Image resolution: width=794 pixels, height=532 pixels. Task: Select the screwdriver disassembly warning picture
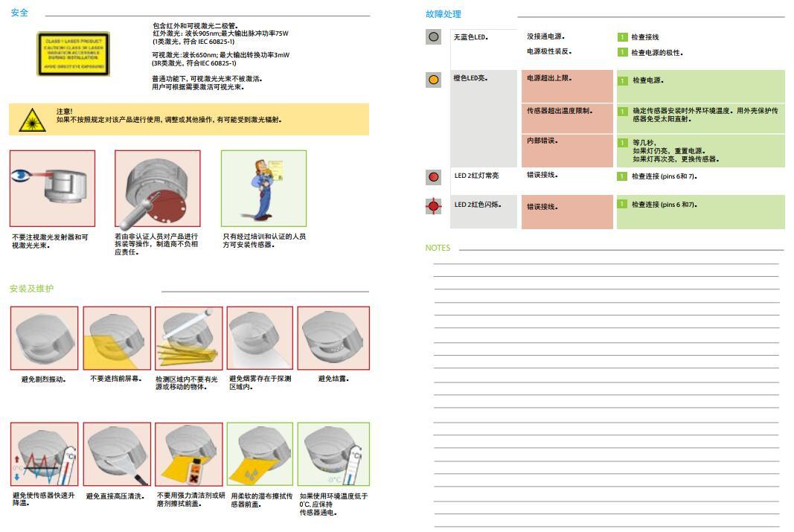(x=157, y=188)
